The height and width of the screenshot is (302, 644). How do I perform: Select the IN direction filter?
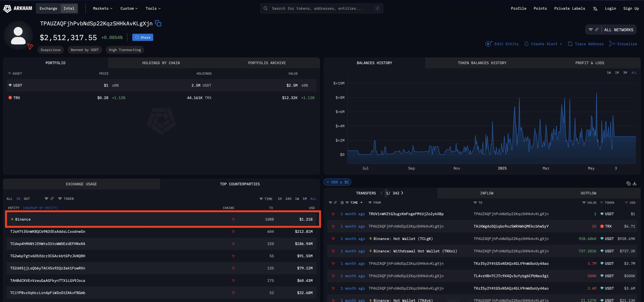click(18, 198)
